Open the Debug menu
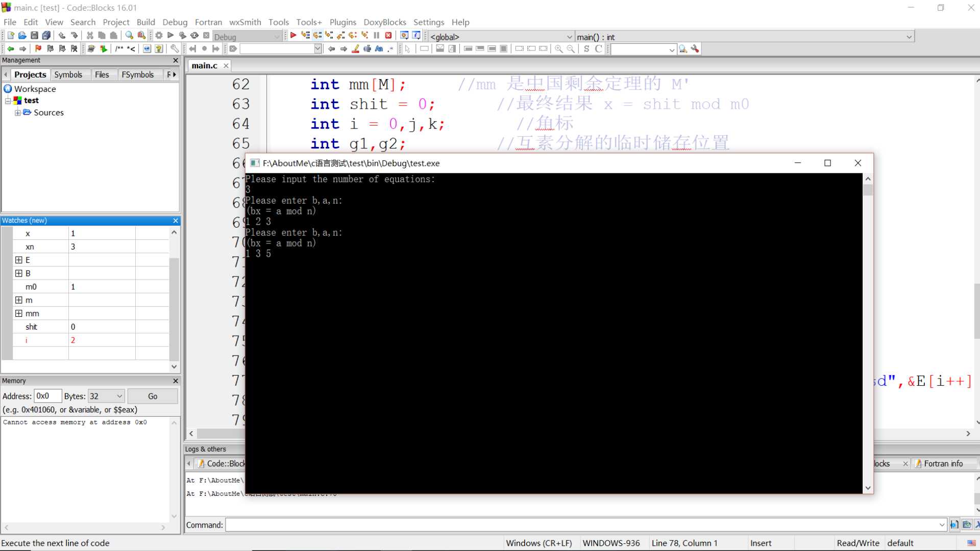The width and height of the screenshot is (980, 551). [175, 22]
